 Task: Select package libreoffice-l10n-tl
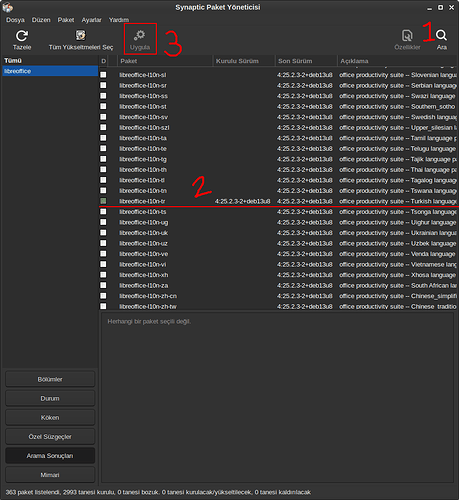click(x=142, y=180)
